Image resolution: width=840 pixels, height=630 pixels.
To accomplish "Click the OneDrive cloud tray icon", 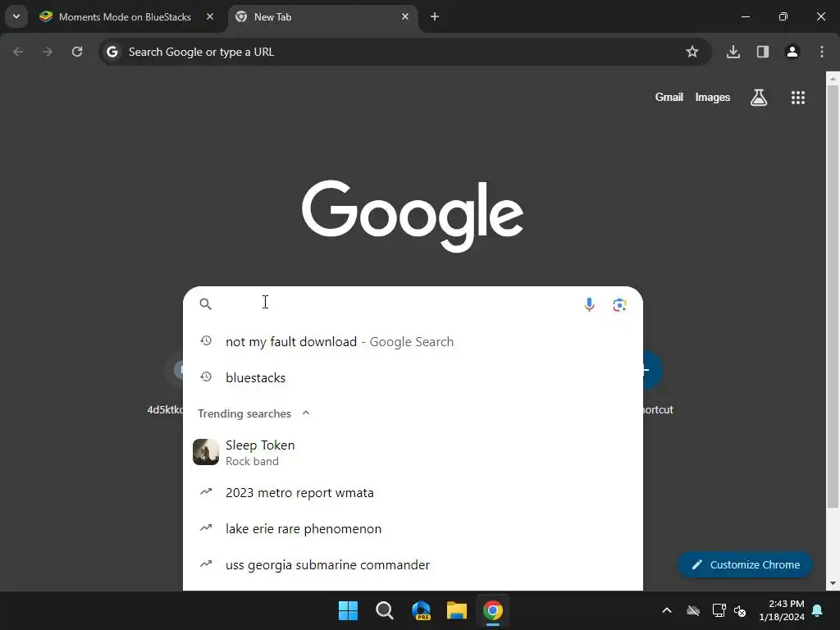I will pos(693,610).
